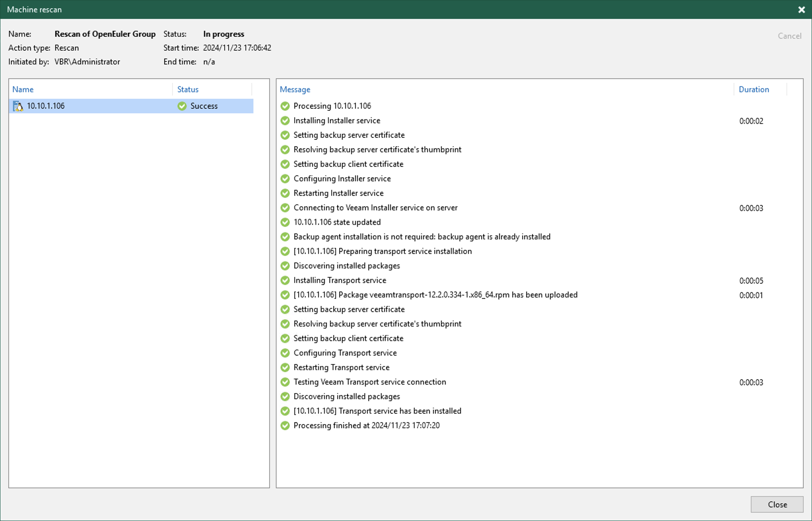812x521 pixels.
Task: Sort machines by Status column header
Action: click(188, 89)
